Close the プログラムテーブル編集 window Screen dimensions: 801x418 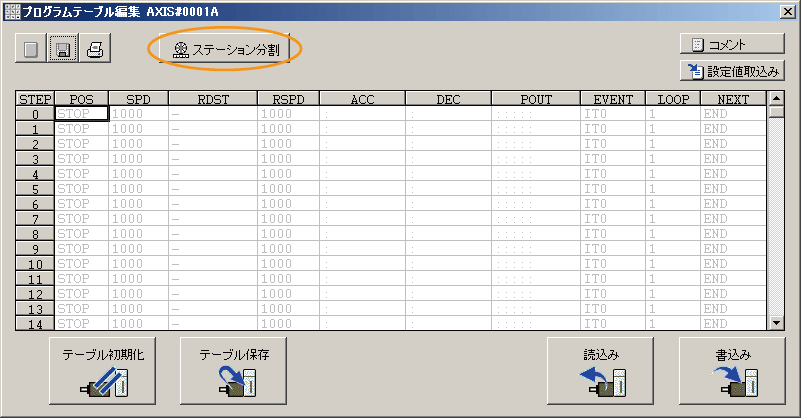[x=788, y=10]
